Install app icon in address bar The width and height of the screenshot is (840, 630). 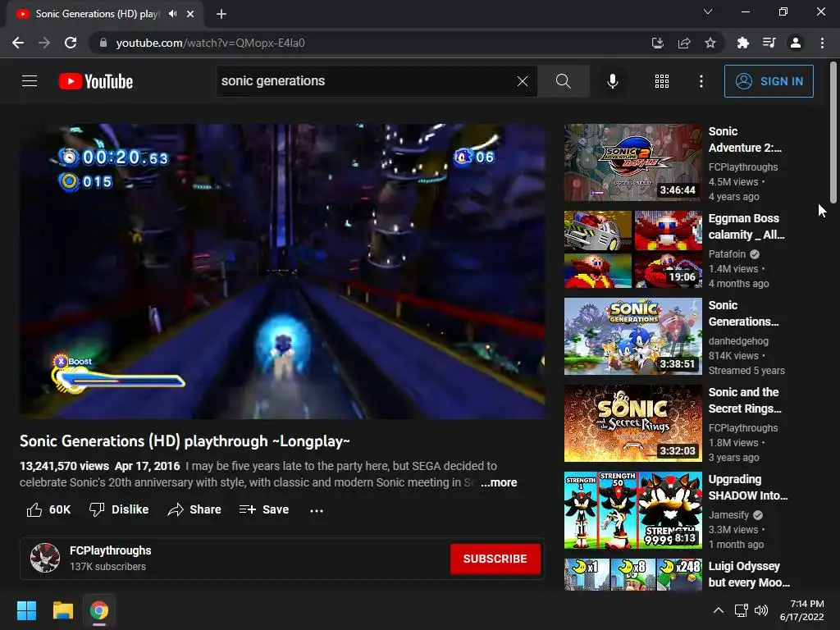657,43
